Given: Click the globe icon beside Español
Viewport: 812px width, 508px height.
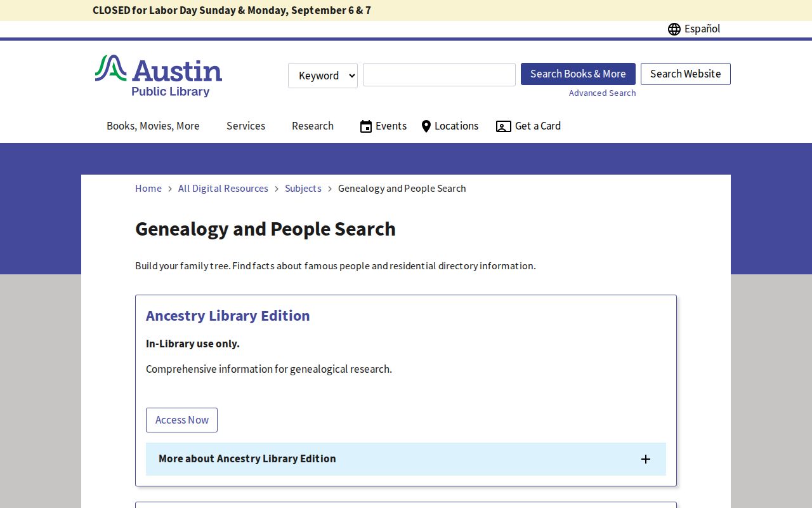Looking at the screenshot, I should pyautogui.click(x=674, y=29).
